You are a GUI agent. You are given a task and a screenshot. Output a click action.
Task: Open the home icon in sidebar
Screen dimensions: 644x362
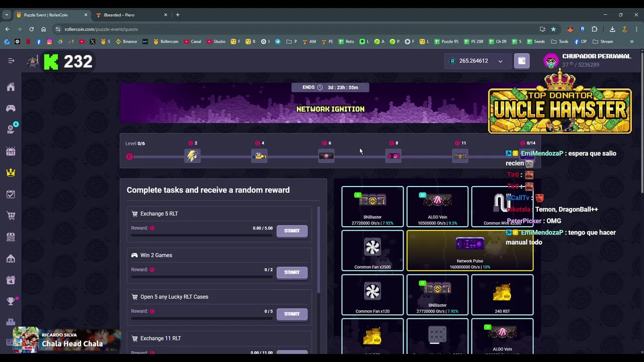click(x=11, y=87)
